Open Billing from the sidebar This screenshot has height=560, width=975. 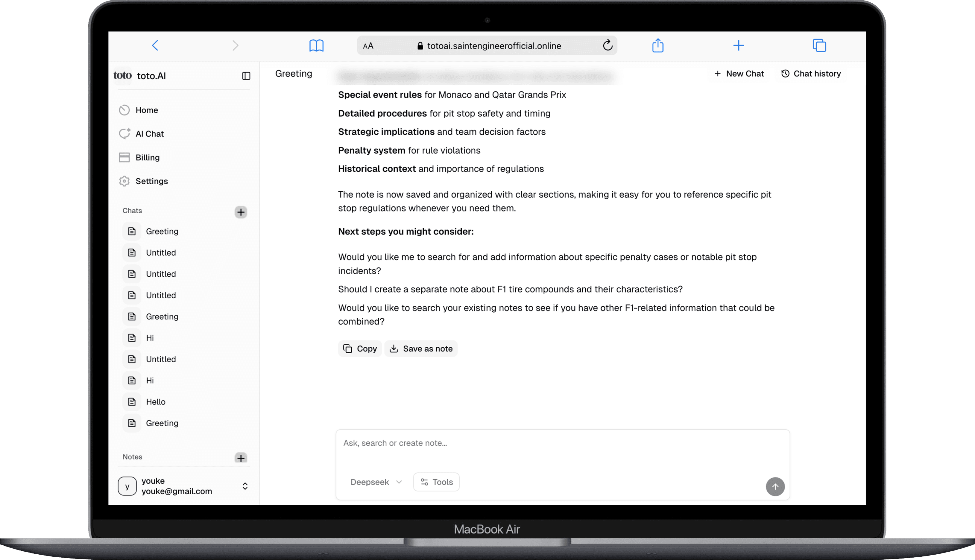148,157
